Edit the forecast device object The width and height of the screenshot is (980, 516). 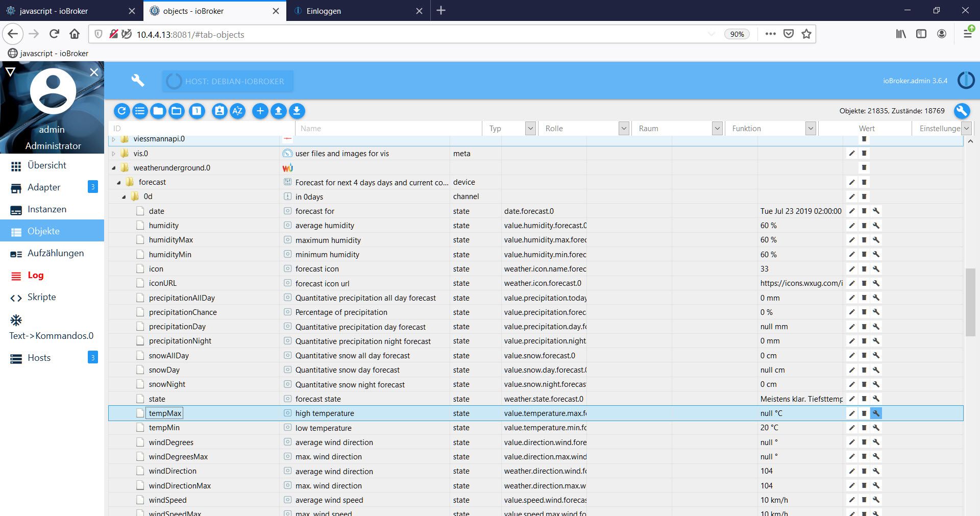(851, 182)
